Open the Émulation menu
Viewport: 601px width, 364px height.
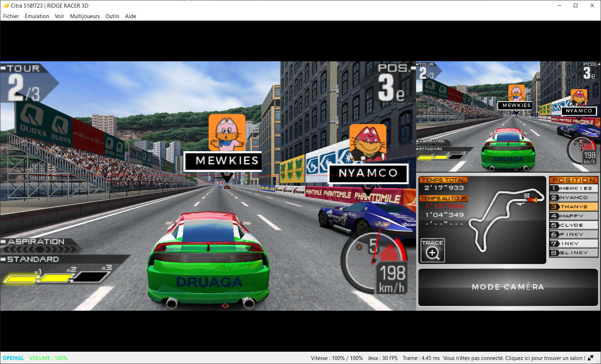[37, 16]
